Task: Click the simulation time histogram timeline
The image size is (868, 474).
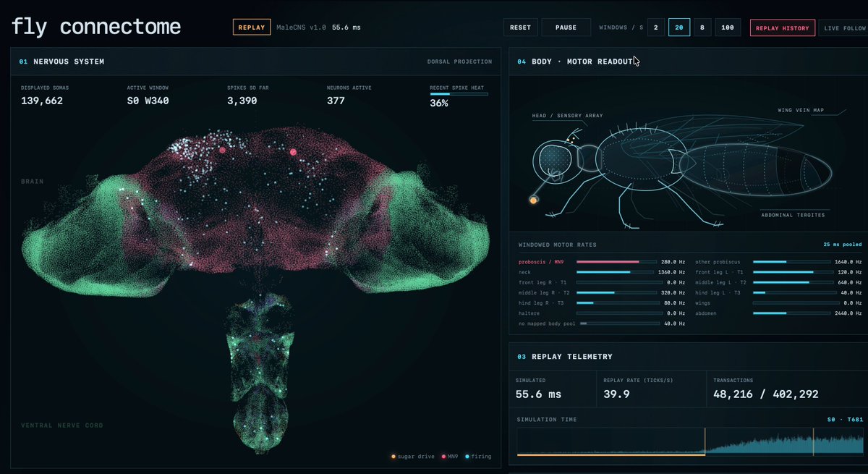Action: [689, 441]
